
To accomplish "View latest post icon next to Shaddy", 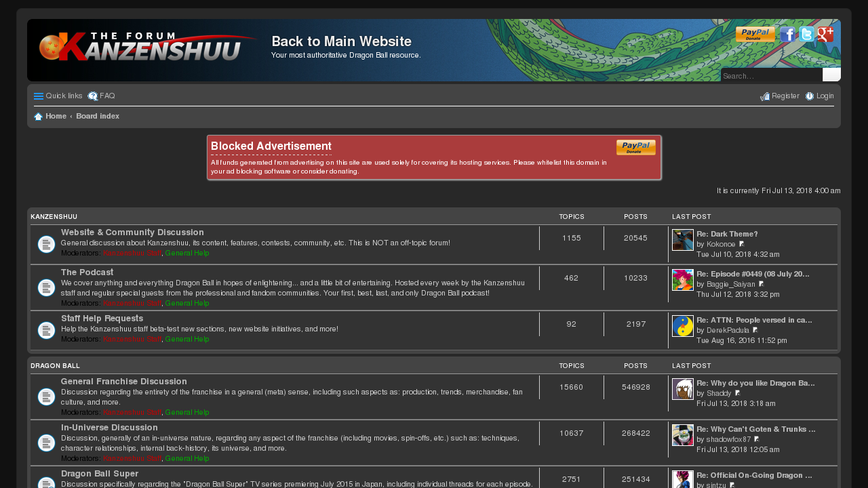I will click(x=737, y=393).
